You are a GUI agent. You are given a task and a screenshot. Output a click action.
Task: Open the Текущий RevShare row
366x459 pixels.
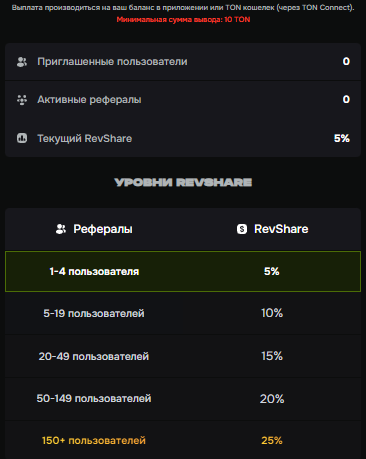183,138
